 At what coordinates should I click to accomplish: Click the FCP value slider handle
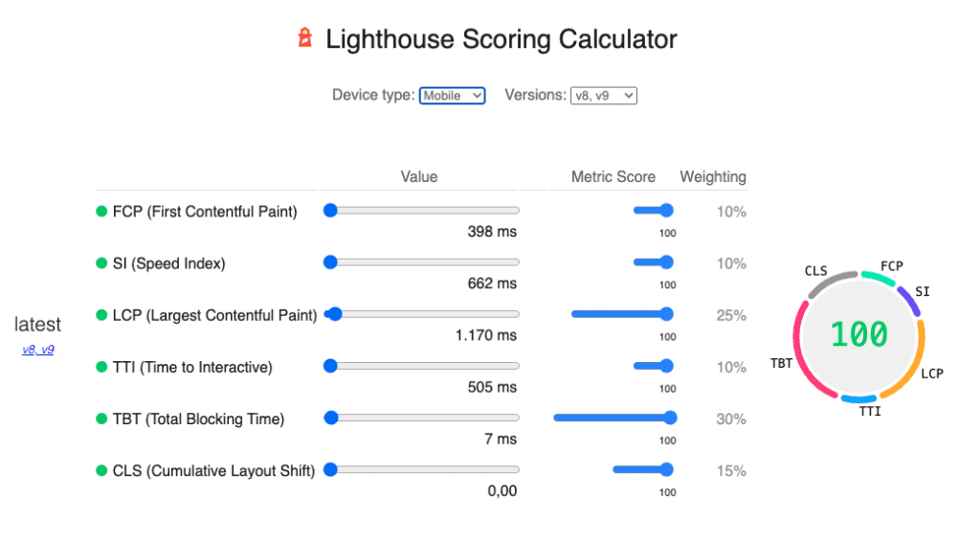[330, 211]
